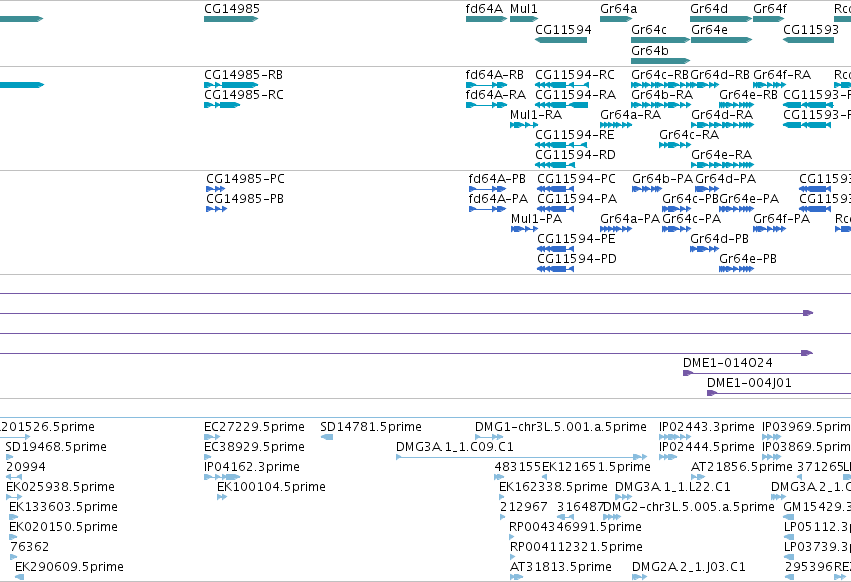This screenshot has height=582, width=851.
Task: Select DMG1-chr3L.5.001.a.5prime
Action: click(x=489, y=437)
